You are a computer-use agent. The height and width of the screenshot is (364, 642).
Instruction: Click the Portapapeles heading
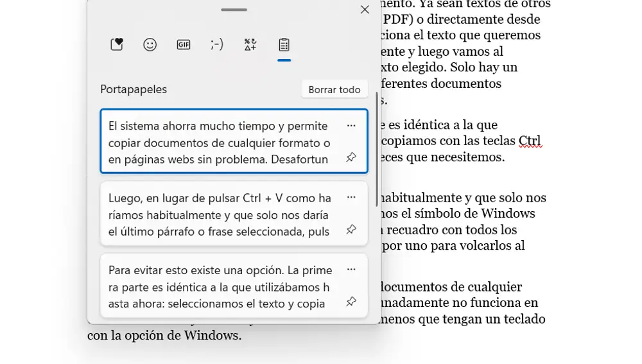click(134, 89)
